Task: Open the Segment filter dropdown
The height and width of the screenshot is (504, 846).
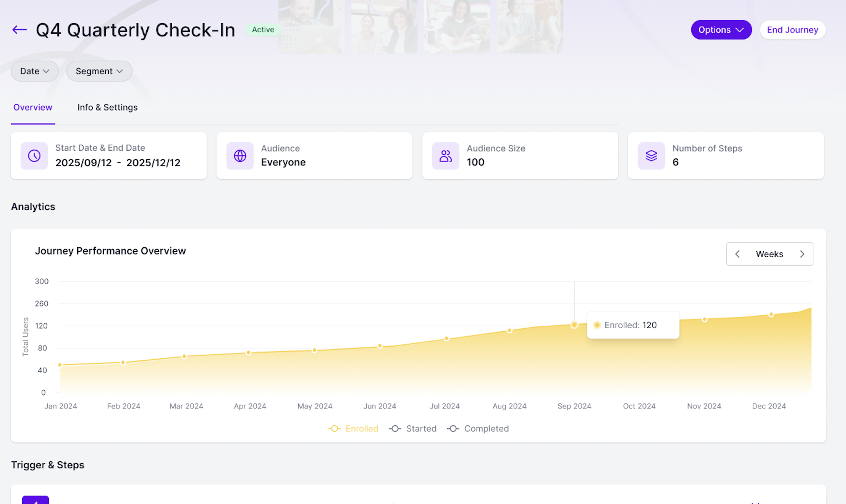Action: click(x=99, y=71)
